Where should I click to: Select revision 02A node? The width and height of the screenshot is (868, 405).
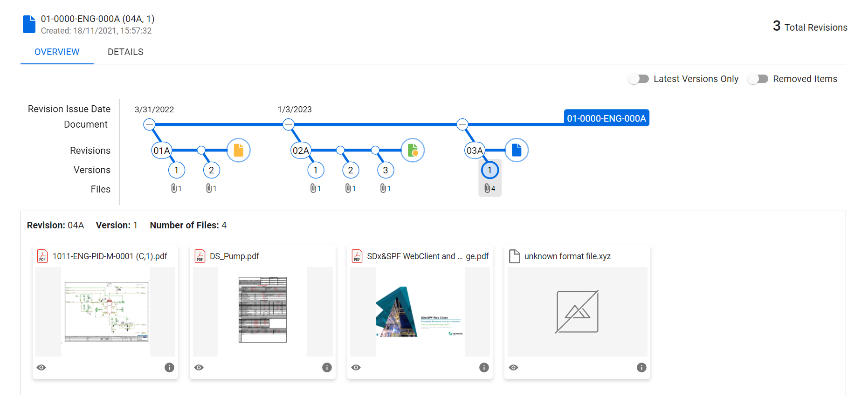pyautogui.click(x=301, y=150)
